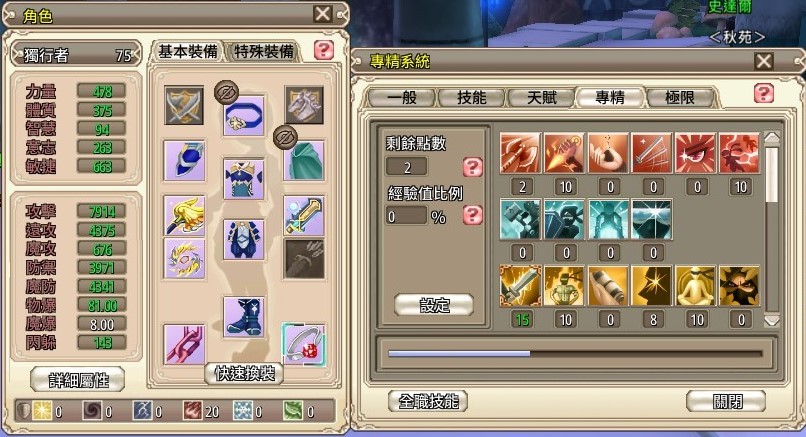Select the flaming sword mastery skill icon
Image resolution: width=806 pixels, height=437 pixels.
click(520, 286)
